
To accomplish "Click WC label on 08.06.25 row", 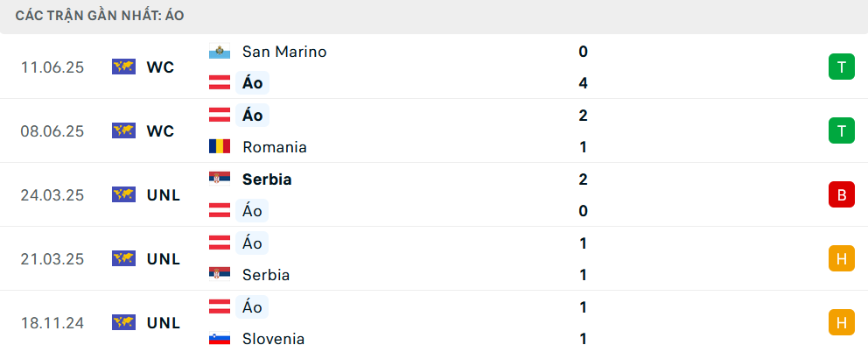I will coord(160,130).
